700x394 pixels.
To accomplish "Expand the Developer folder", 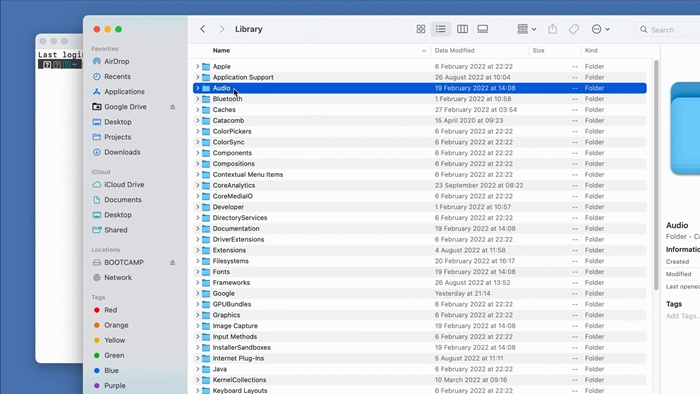I will (197, 207).
